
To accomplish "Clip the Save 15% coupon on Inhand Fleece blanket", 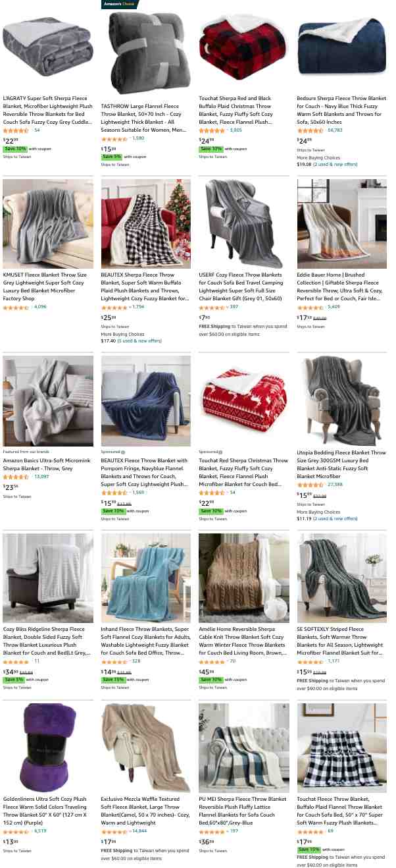I will click(113, 680).
